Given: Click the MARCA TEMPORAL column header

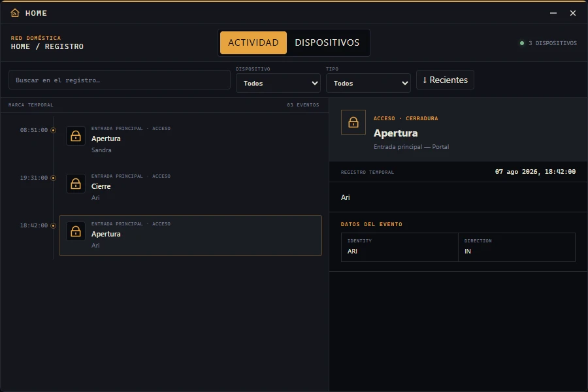Looking at the screenshot, I should 31,105.
